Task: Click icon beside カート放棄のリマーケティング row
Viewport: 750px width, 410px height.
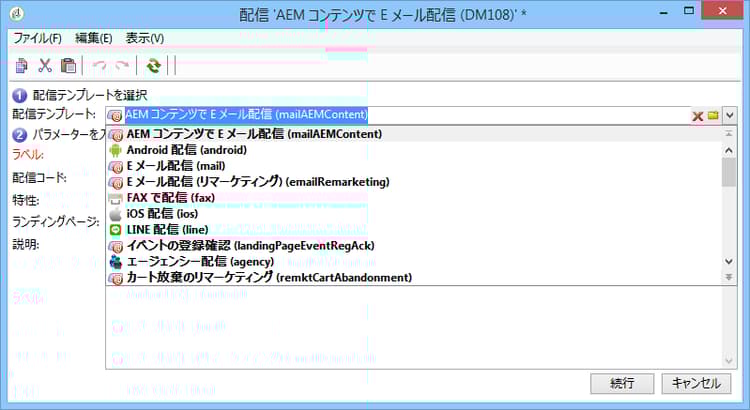Action: (x=115, y=278)
